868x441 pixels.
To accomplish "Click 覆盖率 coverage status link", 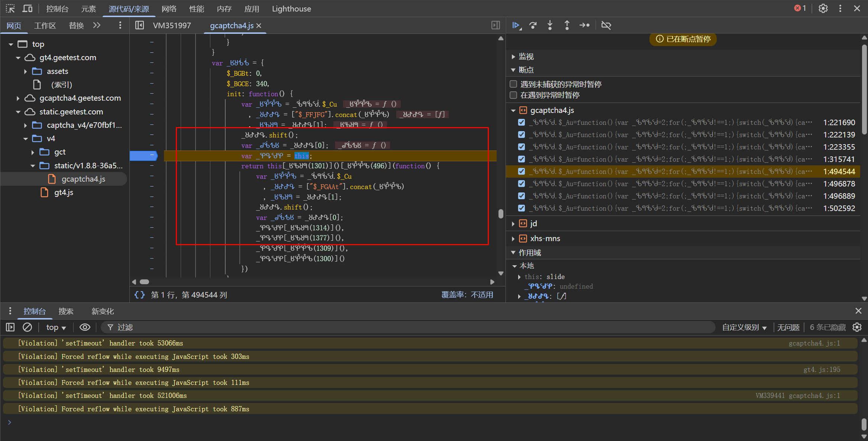I will [467, 295].
